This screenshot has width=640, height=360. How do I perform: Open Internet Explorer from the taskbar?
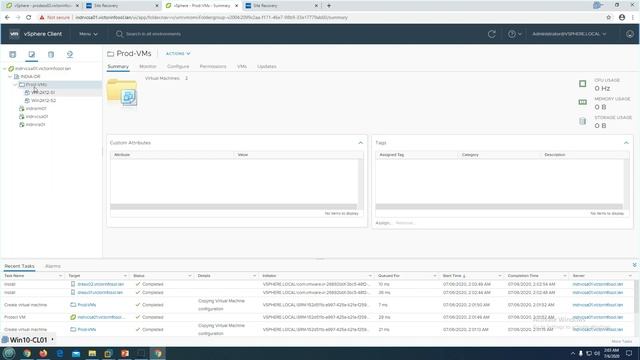click(x=60, y=353)
